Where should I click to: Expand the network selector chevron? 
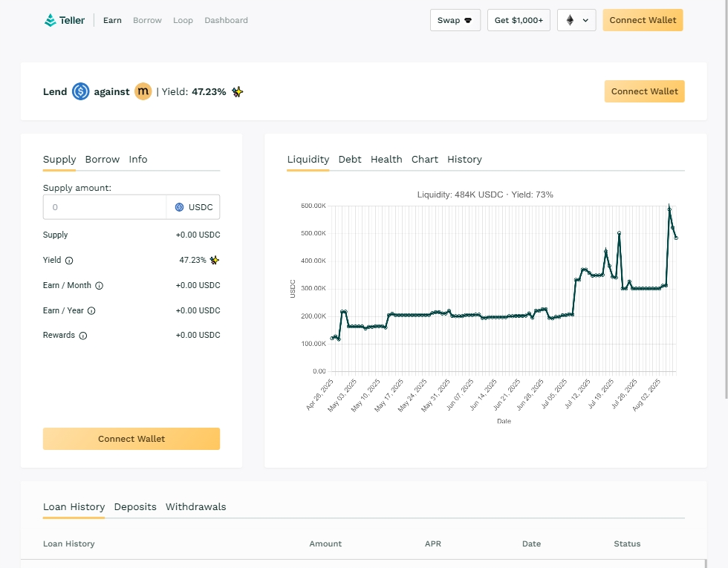(x=585, y=21)
